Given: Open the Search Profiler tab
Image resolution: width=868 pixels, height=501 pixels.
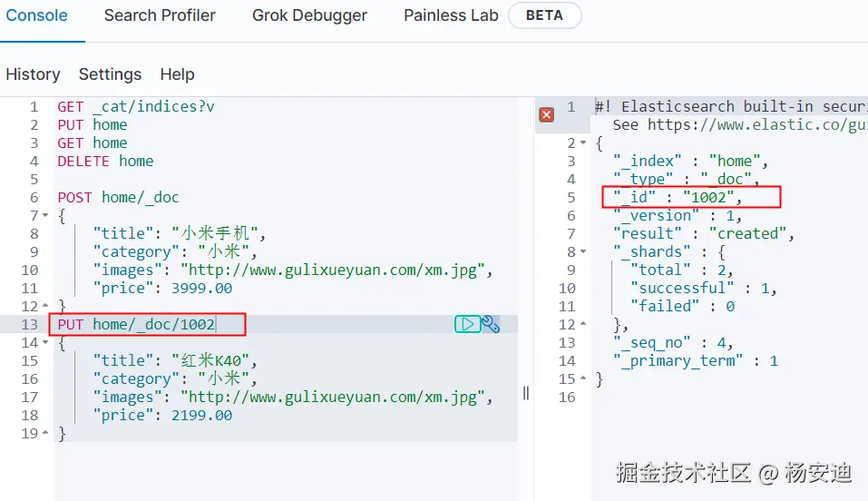Looking at the screenshot, I should click(160, 15).
